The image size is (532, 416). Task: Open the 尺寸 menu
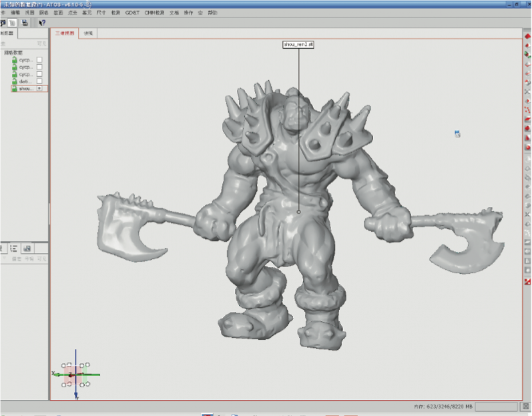[x=101, y=13]
